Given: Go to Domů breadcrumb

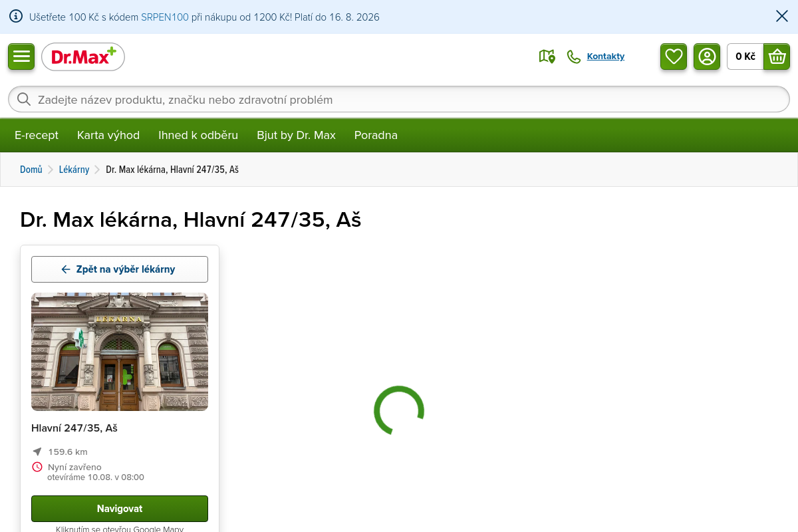Looking at the screenshot, I should click(31, 170).
